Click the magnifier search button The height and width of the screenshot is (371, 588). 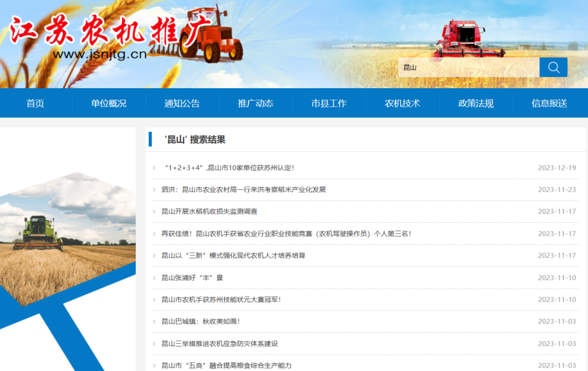click(553, 68)
